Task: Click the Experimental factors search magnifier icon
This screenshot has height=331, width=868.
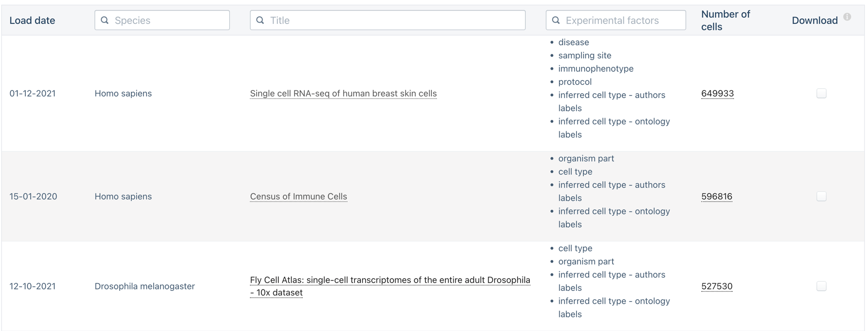Action: [x=556, y=20]
